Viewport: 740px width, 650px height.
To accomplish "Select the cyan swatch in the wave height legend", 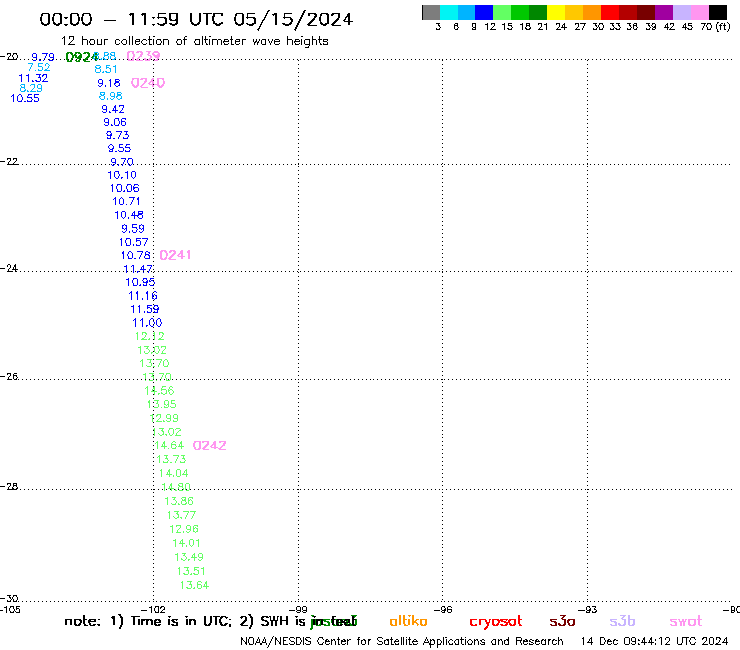I will (449, 12).
